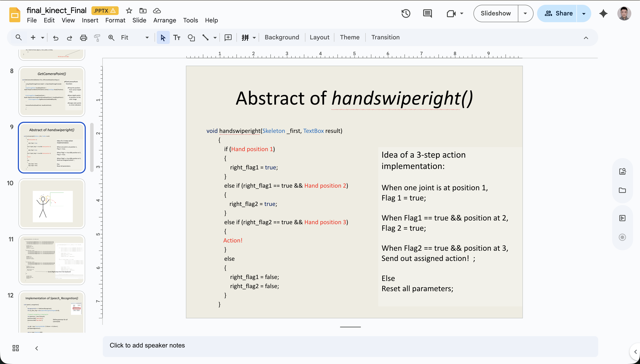This screenshot has height=364, width=640.
Task: Open the Arrange menu
Action: (164, 20)
